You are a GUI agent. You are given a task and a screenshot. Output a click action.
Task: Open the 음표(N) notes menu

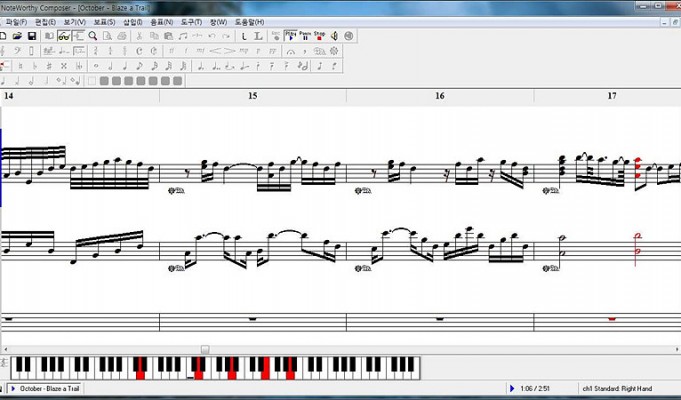pos(162,22)
